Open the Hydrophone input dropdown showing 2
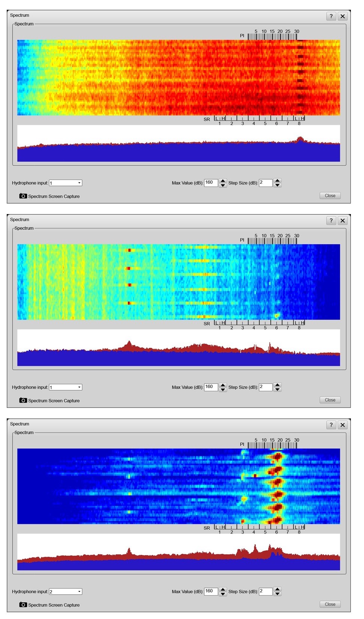 (x=79, y=592)
